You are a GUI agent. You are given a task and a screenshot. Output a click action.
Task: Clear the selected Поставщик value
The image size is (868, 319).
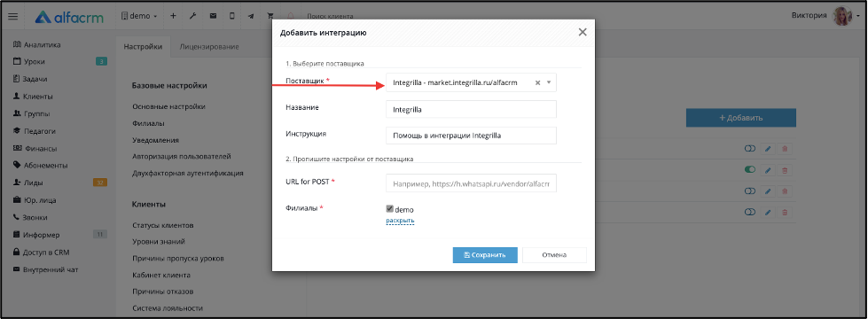(537, 83)
